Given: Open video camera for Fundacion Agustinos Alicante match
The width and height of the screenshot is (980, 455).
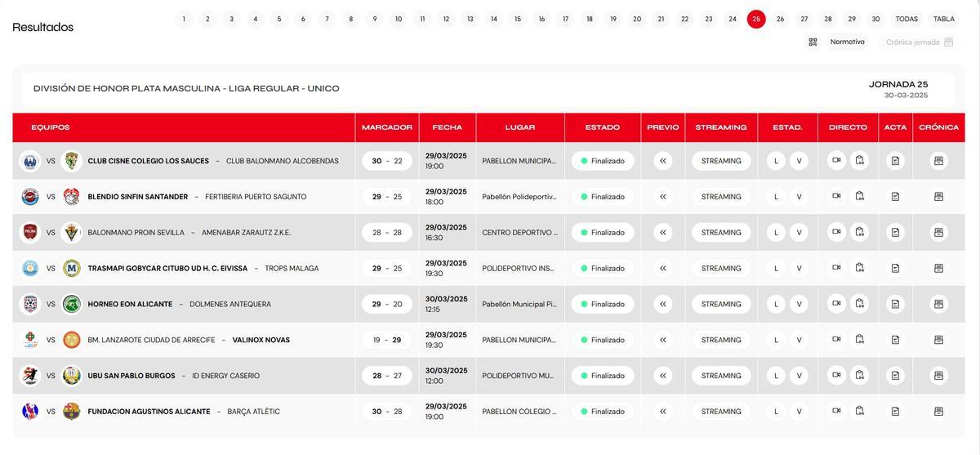Looking at the screenshot, I should click(836, 412).
